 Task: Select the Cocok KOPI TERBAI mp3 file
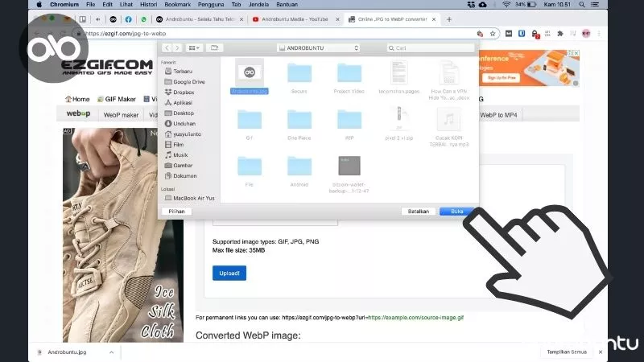[449, 119]
